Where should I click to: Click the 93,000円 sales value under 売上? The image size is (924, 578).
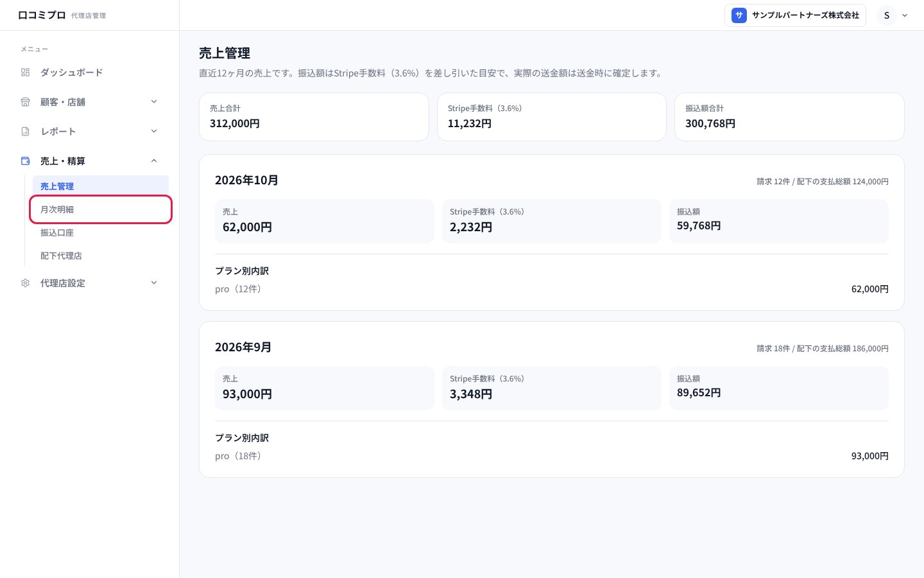(x=247, y=394)
